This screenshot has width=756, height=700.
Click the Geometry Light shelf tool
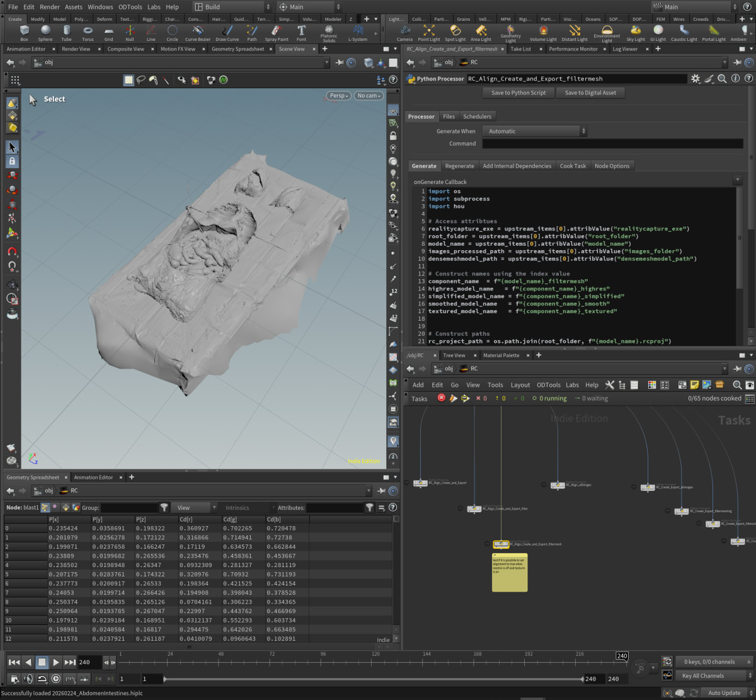(510, 33)
